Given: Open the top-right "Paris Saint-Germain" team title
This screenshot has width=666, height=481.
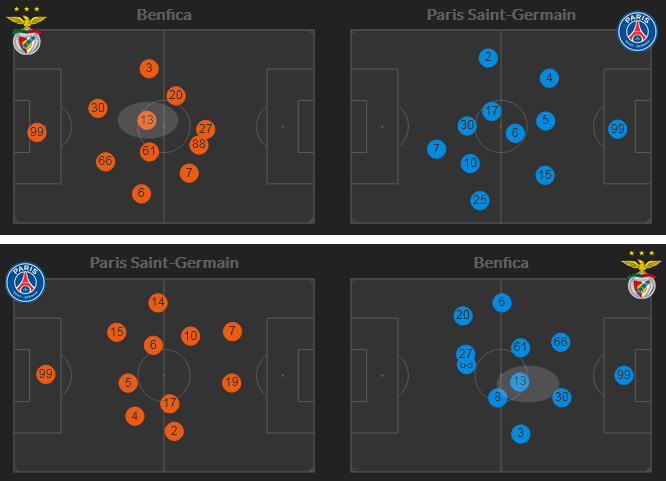Looking at the screenshot, I should (501, 15).
